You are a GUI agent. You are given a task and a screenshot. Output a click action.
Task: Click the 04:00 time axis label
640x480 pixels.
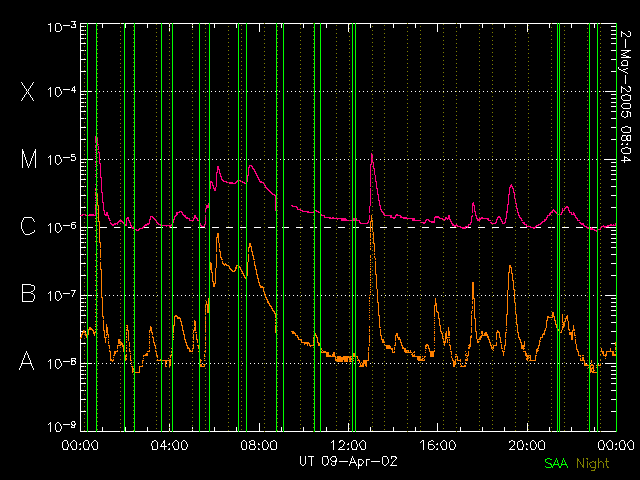[x=169, y=445]
